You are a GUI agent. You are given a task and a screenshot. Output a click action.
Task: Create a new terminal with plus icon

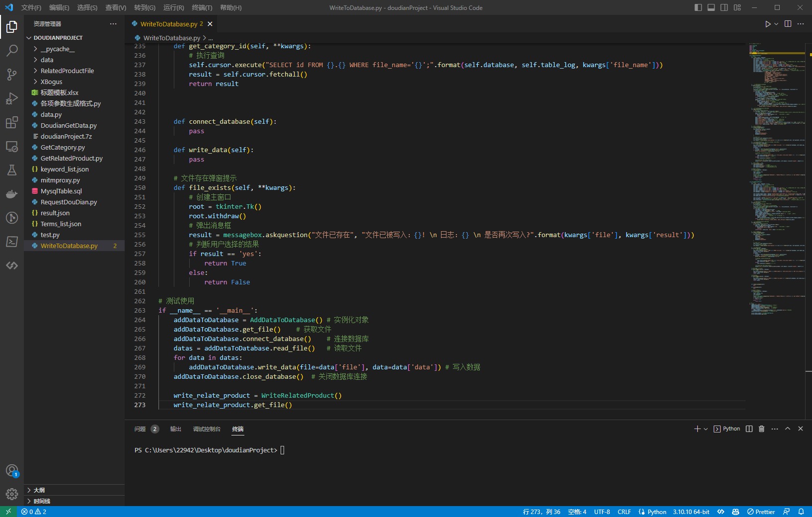click(697, 429)
